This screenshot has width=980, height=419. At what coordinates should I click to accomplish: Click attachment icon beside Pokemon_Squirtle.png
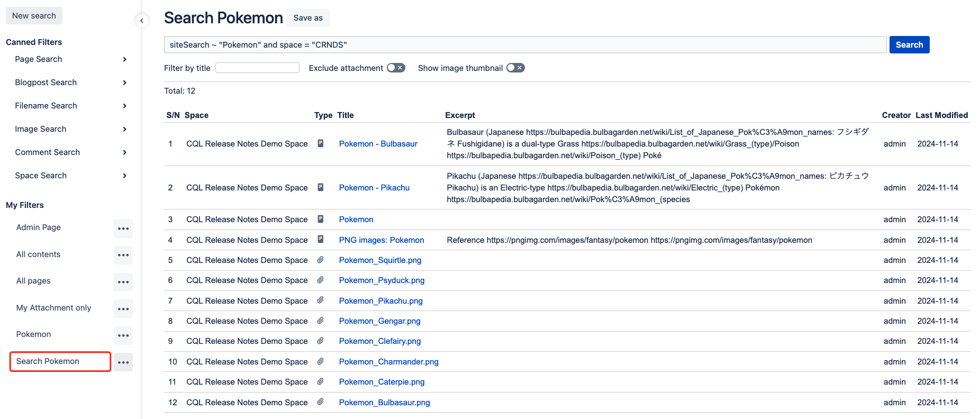(320, 260)
